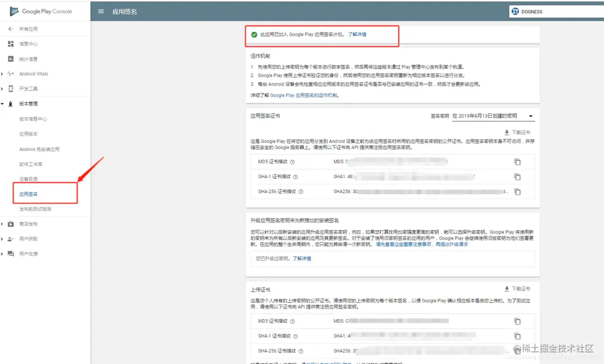Open the DOGNESS account icon top right
Viewport: 604px width, 364px height.
[514, 11]
